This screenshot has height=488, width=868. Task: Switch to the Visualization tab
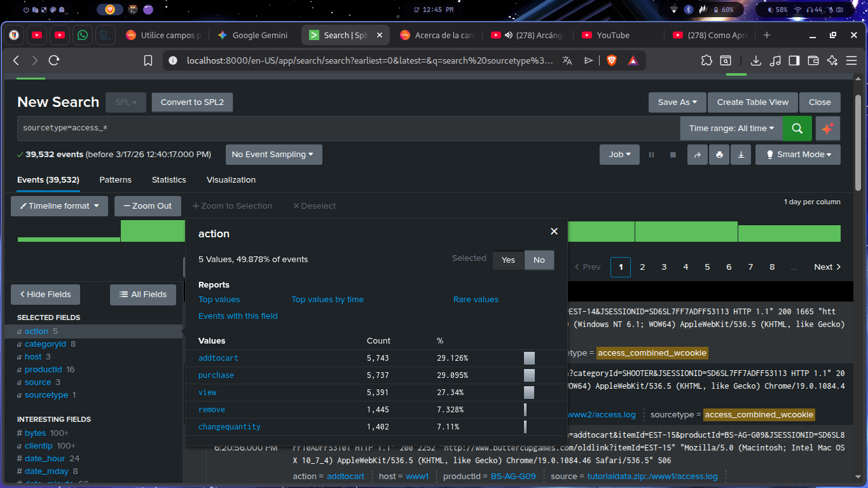click(x=231, y=180)
